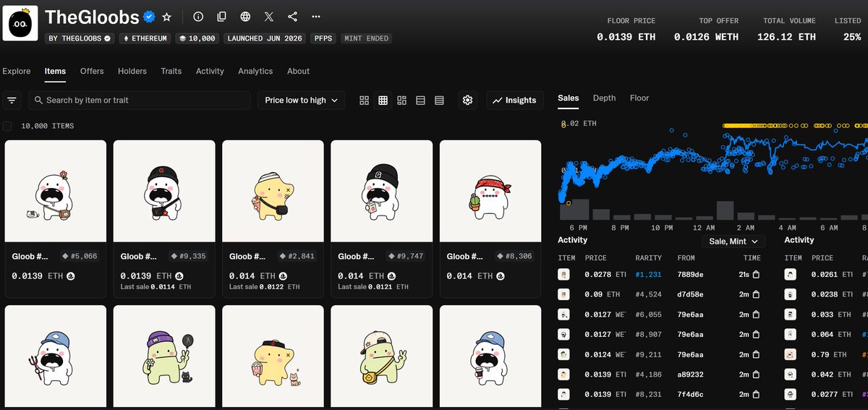Click the MINT ENDED badge

[x=366, y=38]
